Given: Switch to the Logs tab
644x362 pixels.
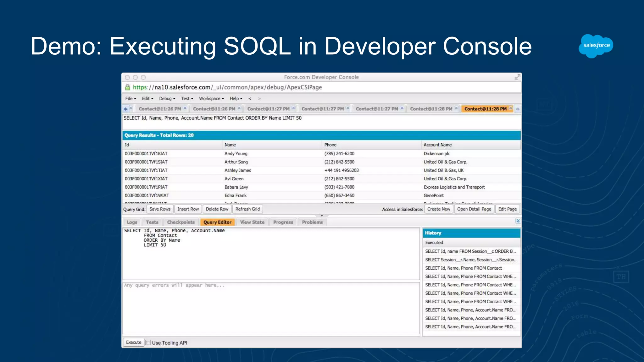Looking at the screenshot, I should (x=132, y=222).
